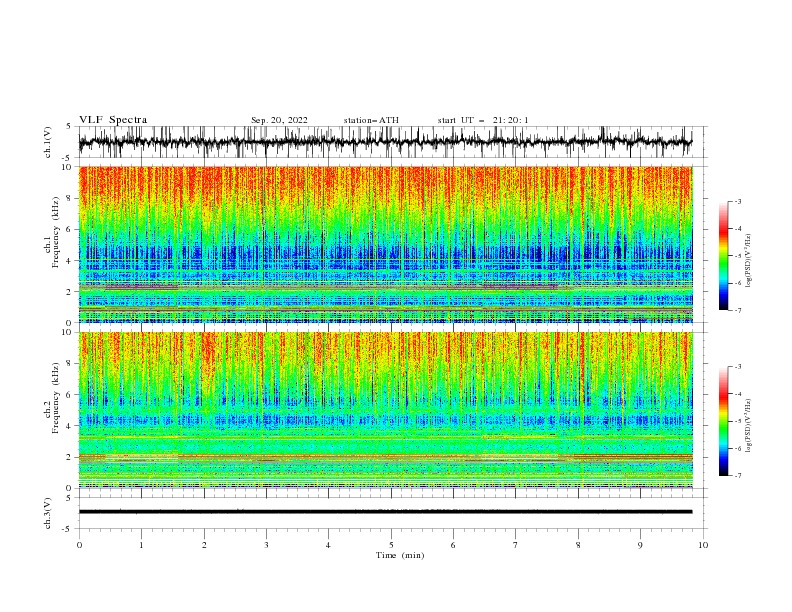Click the ch.1 PSD color bar
Screen dimensions: 792x612
point(723,256)
